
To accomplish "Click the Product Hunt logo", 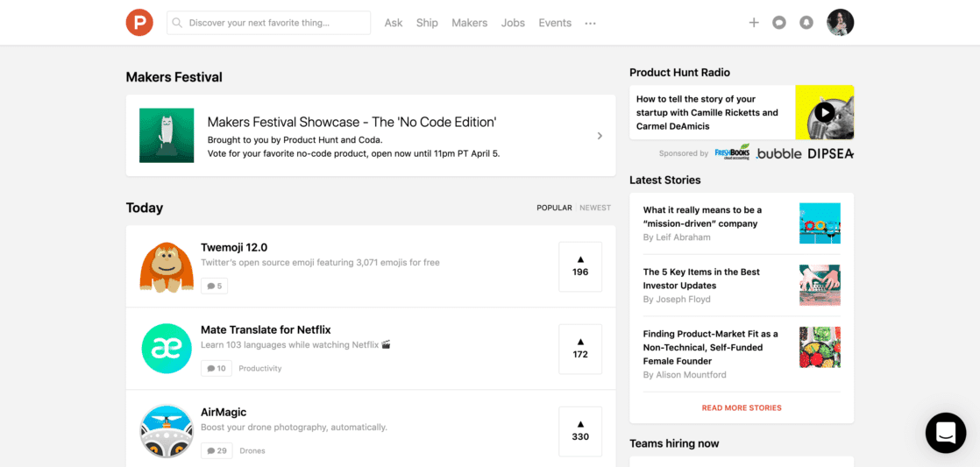I will tap(139, 23).
